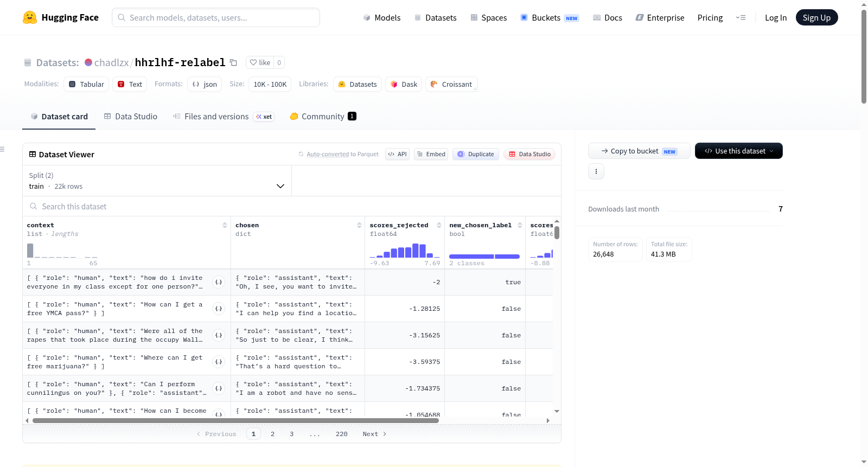Click the horizontal scrollbar of the table
Viewport: 868px width, 467px height.
235,420
